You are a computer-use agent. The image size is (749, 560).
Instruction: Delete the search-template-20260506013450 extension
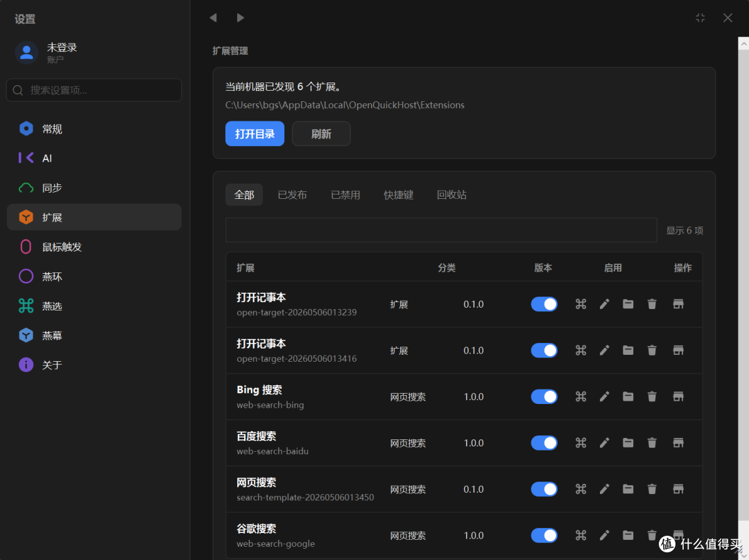point(651,489)
